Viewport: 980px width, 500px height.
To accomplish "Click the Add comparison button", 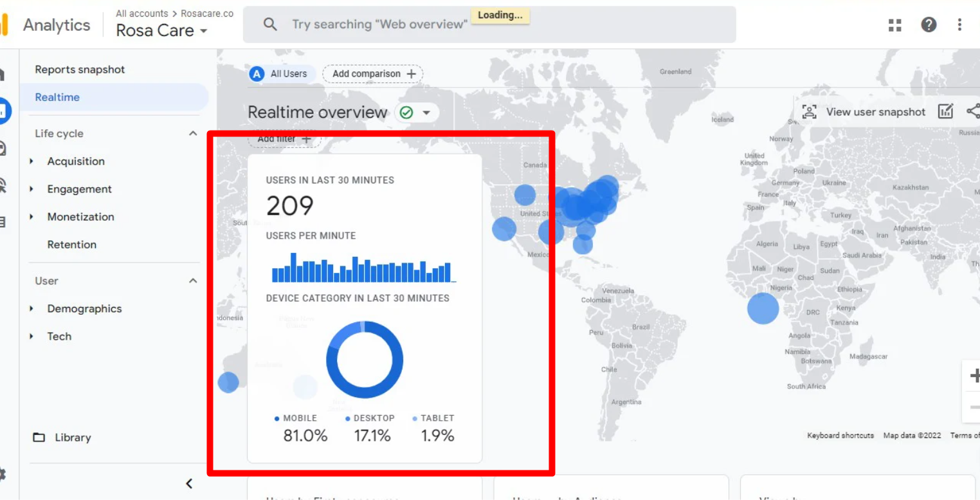I will tap(373, 74).
